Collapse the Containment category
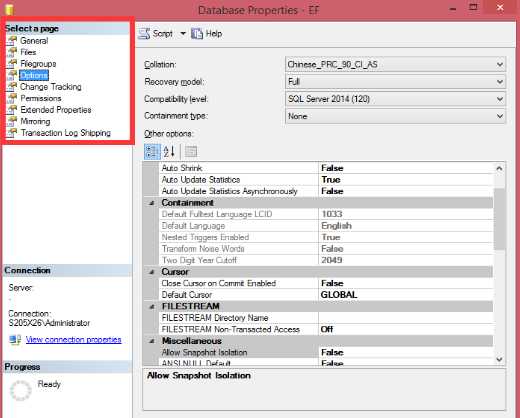Screen dimensions: 520x418 tap(152, 203)
